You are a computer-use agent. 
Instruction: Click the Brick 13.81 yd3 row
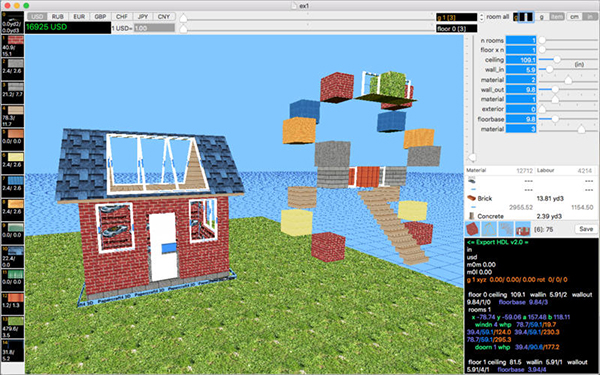[530, 198]
